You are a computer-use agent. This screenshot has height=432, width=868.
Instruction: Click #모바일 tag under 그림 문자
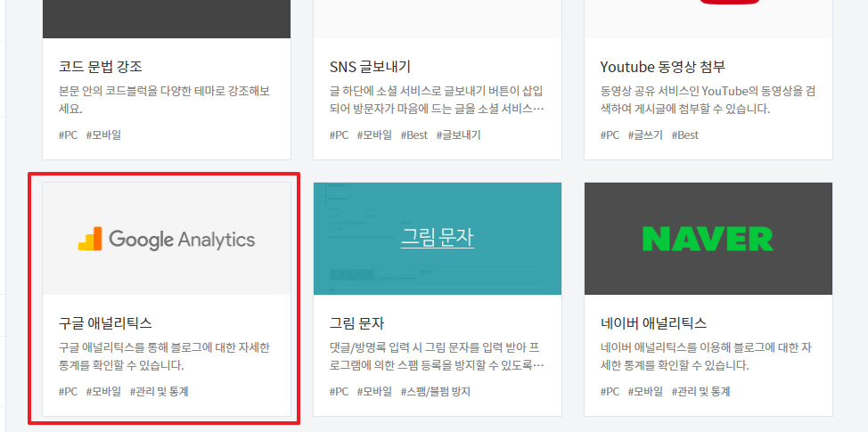click(x=374, y=392)
